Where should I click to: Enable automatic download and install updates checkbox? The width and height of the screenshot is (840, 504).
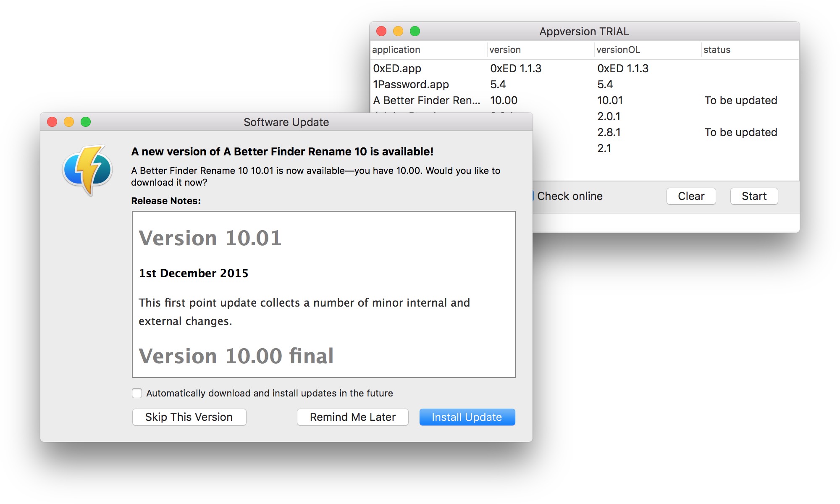(x=137, y=393)
